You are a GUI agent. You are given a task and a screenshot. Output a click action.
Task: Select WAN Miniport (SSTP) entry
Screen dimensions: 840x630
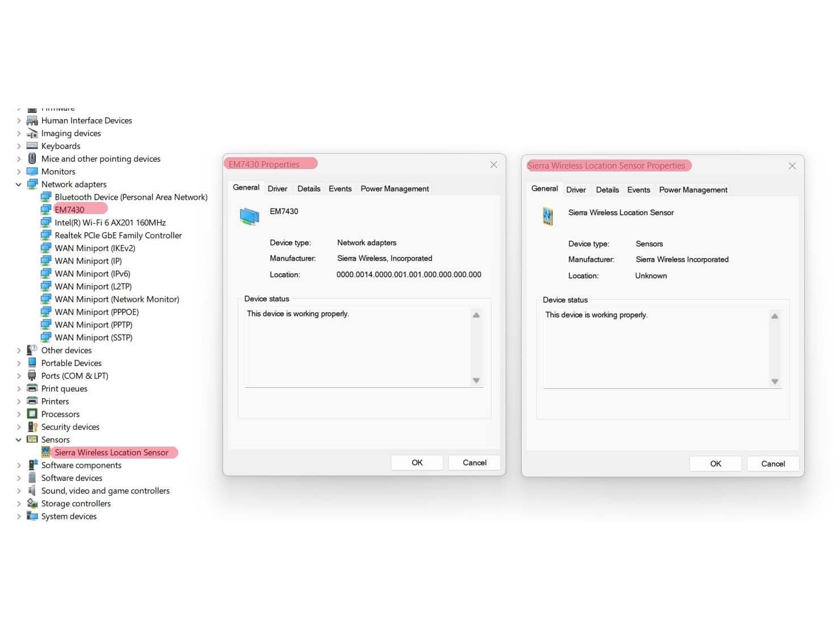(94, 338)
